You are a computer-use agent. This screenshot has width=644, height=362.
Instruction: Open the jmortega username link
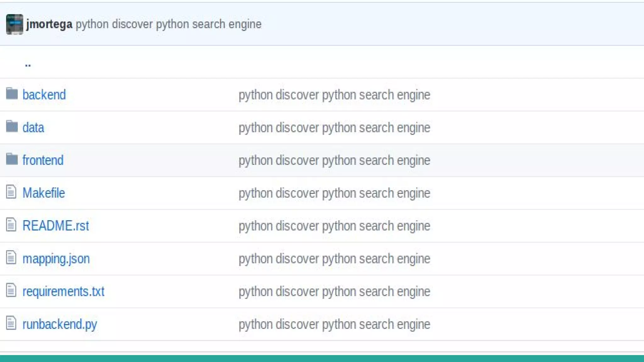[x=49, y=24]
